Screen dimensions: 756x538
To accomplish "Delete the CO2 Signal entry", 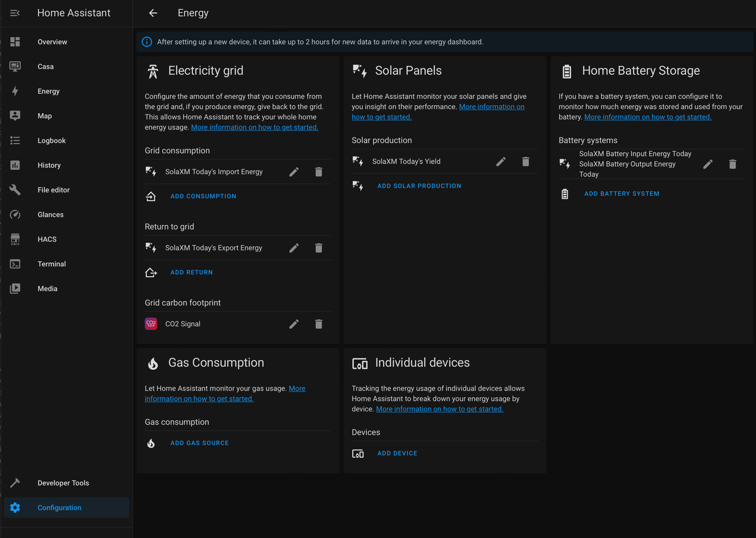I will [x=318, y=324].
